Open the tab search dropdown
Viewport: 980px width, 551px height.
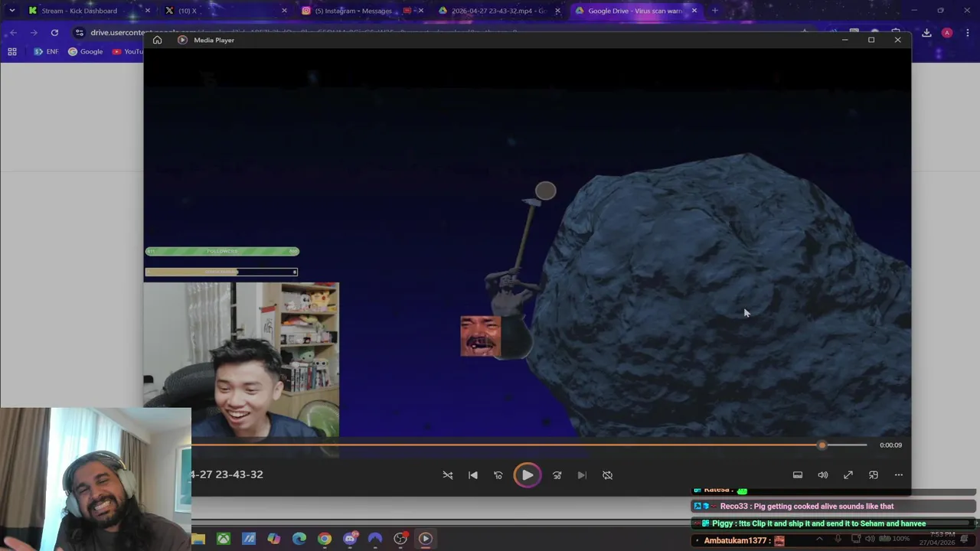coord(11,11)
